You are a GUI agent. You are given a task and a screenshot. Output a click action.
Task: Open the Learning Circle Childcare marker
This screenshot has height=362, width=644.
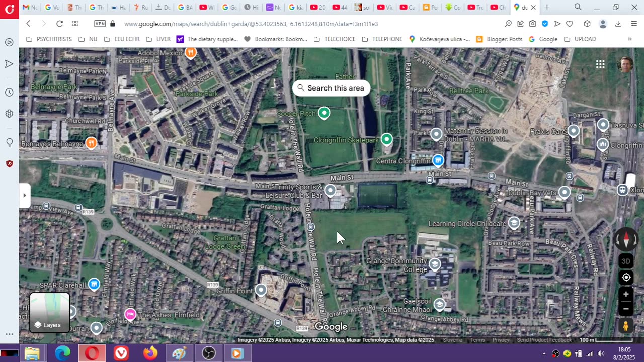[514, 223]
